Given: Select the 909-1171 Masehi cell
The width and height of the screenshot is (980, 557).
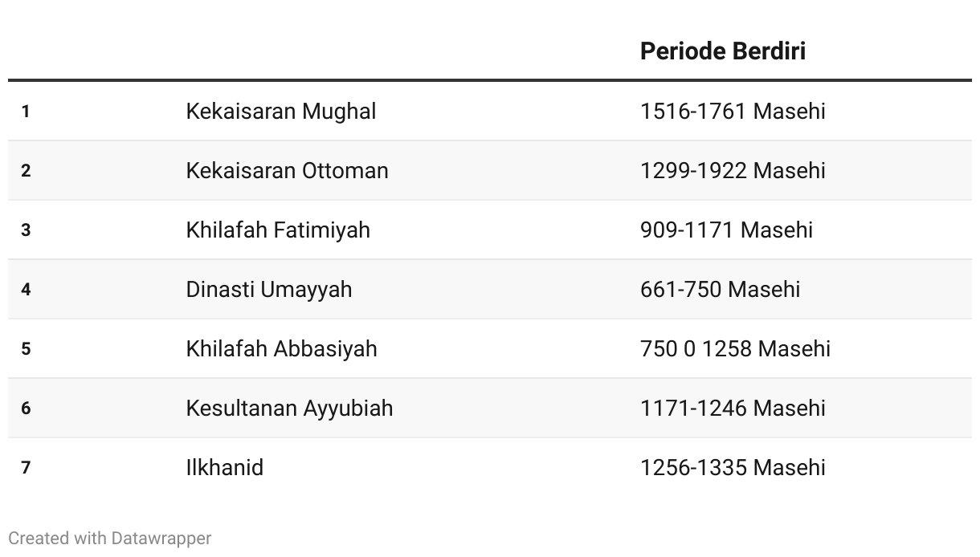Looking at the screenshot, I should pyautogui.click(x=726, y=230).
